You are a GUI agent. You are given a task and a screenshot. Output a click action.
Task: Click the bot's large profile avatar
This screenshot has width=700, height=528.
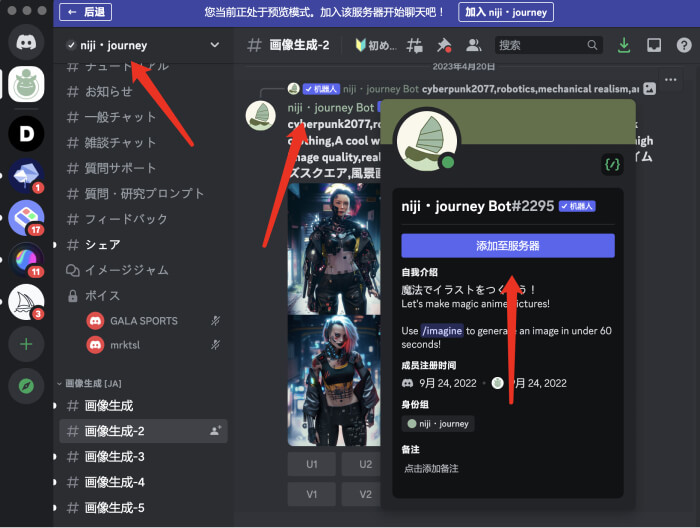click(x=427, y=140)
